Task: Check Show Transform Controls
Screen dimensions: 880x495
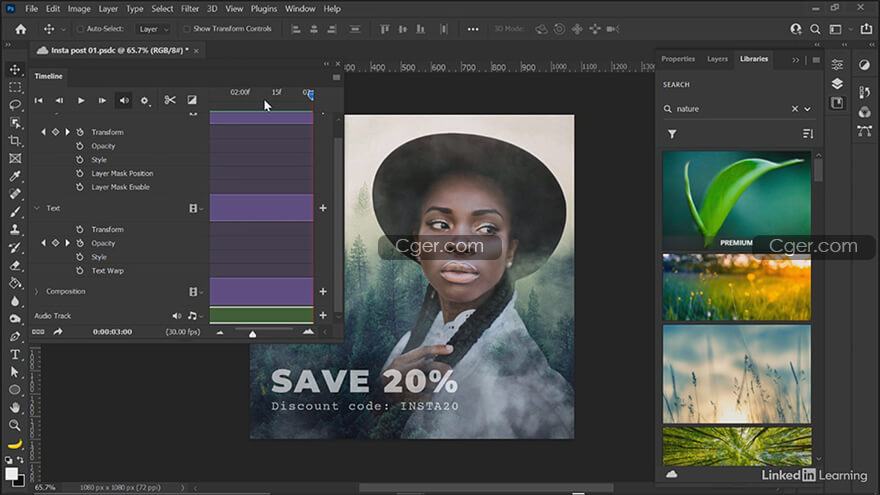Action: click(187, 29)
